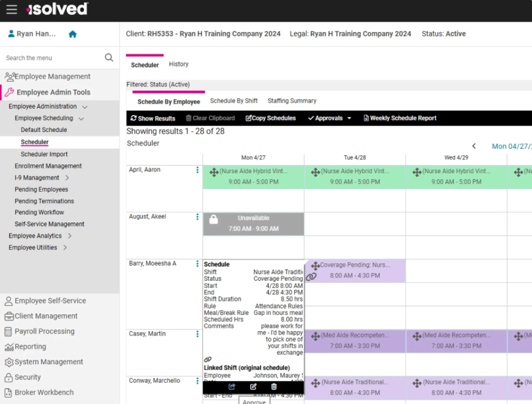Open Employee Management menu

click(47, 77)
